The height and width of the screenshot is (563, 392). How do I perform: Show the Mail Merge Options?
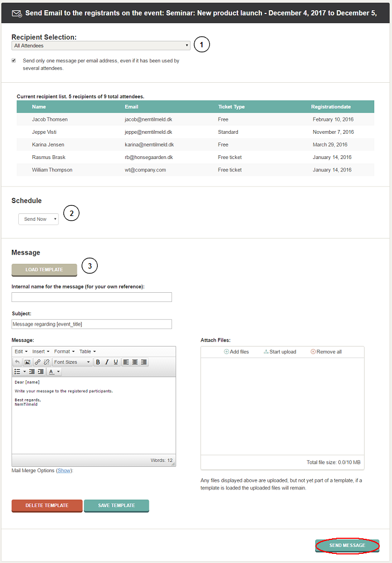pyautogui.click(x=64, y=471)
